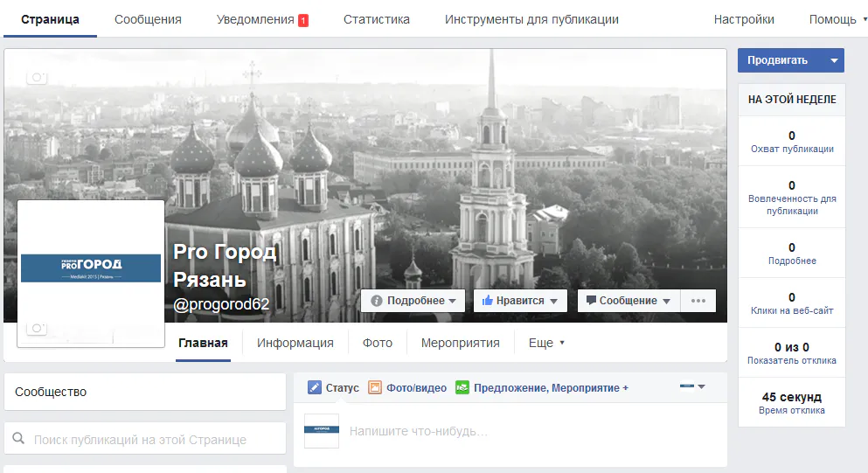
Task: Click the magnifier search icon
Action: coord(18,438)
